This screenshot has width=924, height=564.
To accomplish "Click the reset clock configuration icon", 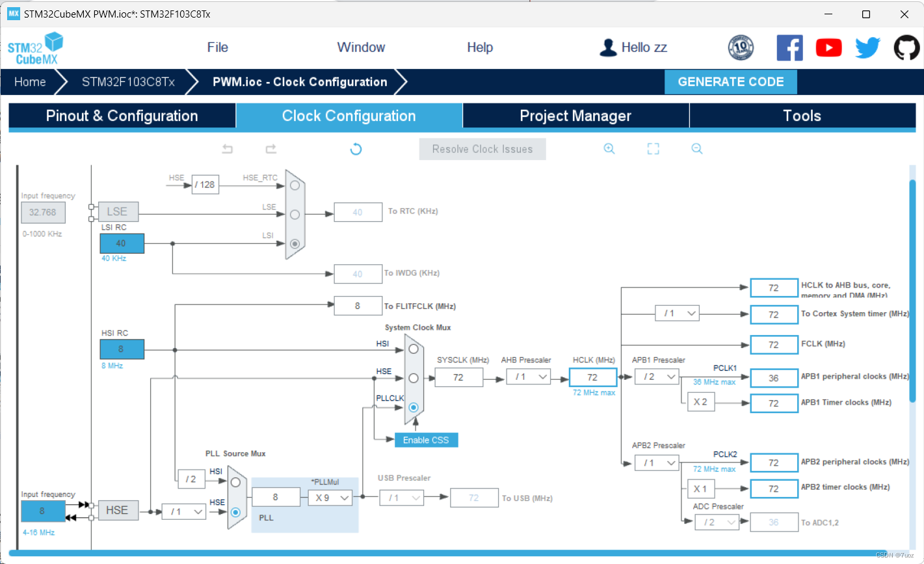I will 356,149.
